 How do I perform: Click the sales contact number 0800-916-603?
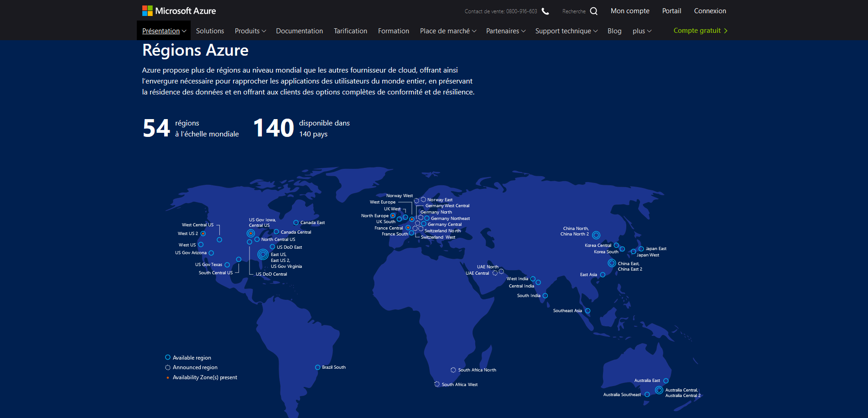tap(521, 11)
